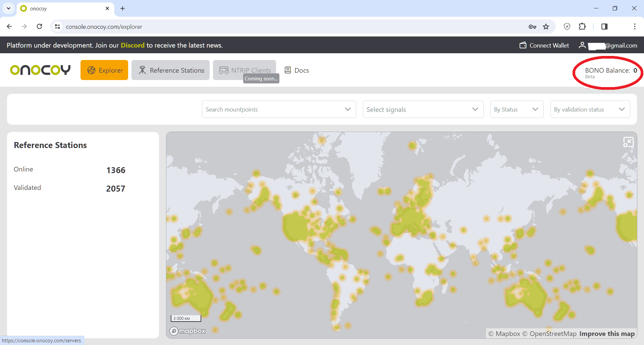Expand the By validation status chevron

tap(622, 109)
